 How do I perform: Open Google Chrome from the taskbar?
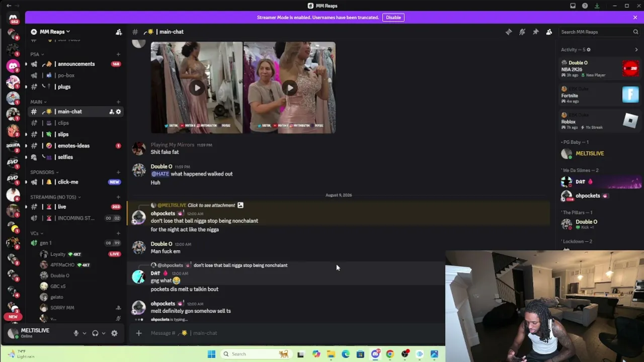[x=390, y=354]
